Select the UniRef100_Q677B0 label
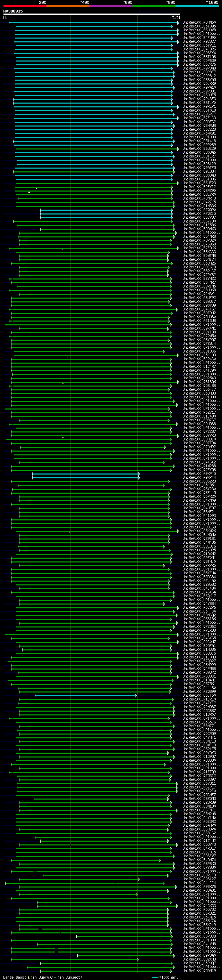Viewport: 222px width, 980px height. [199, 221]
